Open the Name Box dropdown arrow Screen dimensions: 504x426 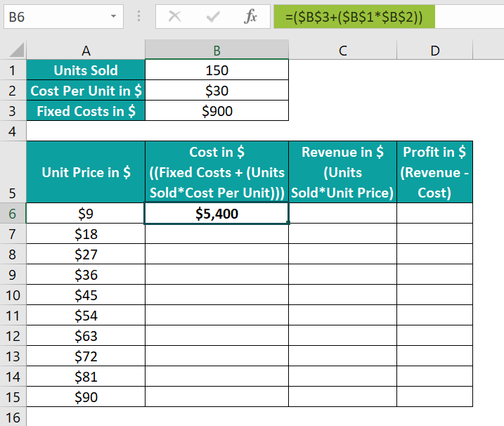(x=113, y=16)
